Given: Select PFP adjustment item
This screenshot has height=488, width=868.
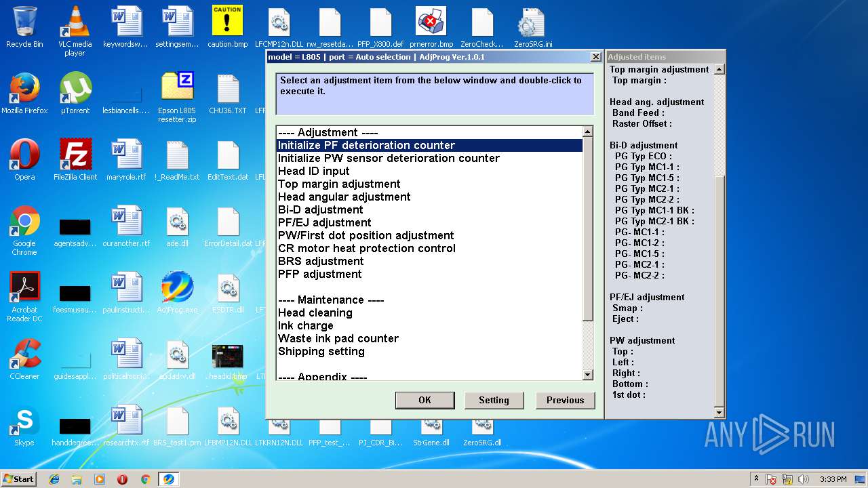Looking at the screenshot, I should pyautogui.click(x=429, y=274).
